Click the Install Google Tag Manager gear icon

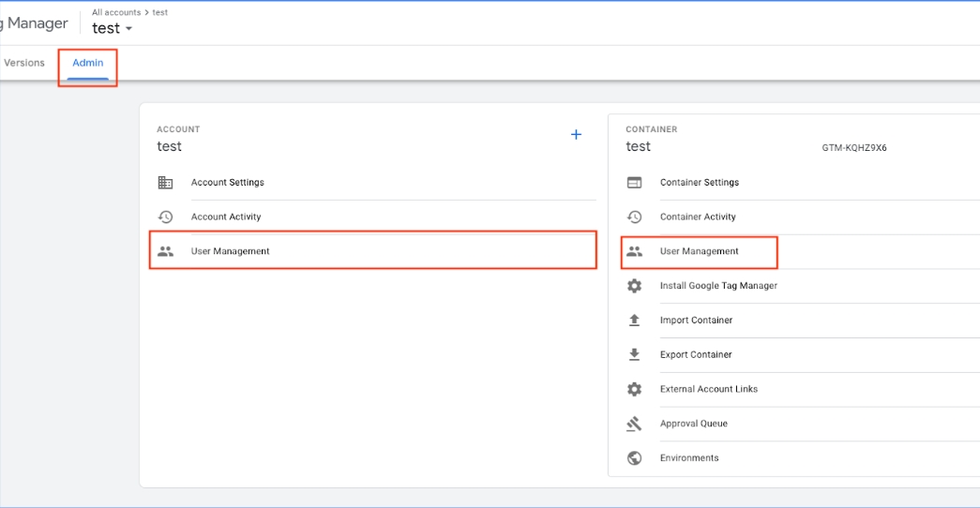coord(634,286)
